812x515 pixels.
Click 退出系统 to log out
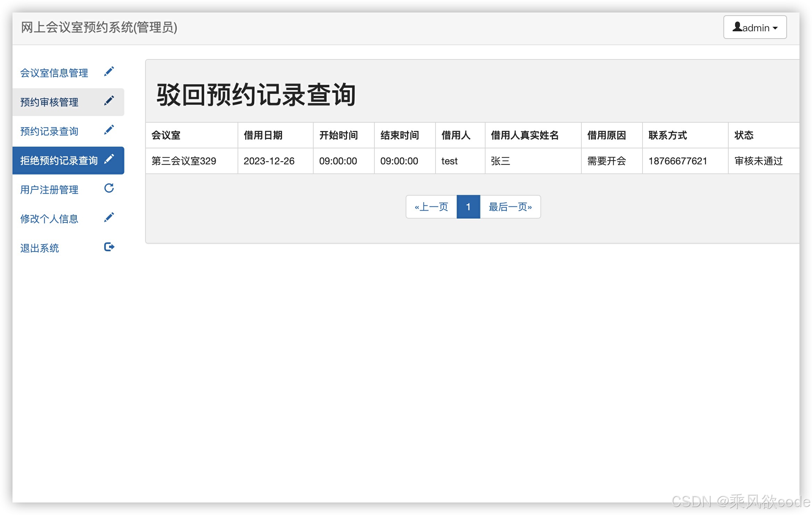click(x=39, y=248)
